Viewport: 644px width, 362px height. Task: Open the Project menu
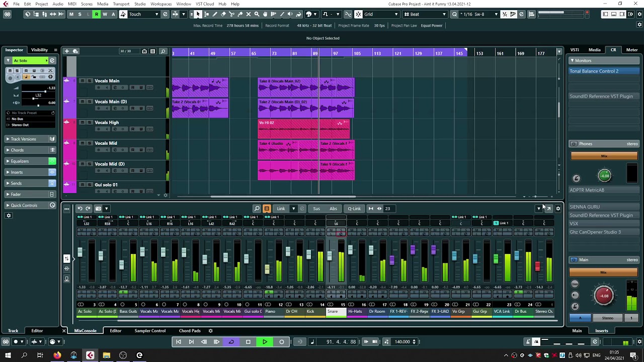click(x=42, y=4)
